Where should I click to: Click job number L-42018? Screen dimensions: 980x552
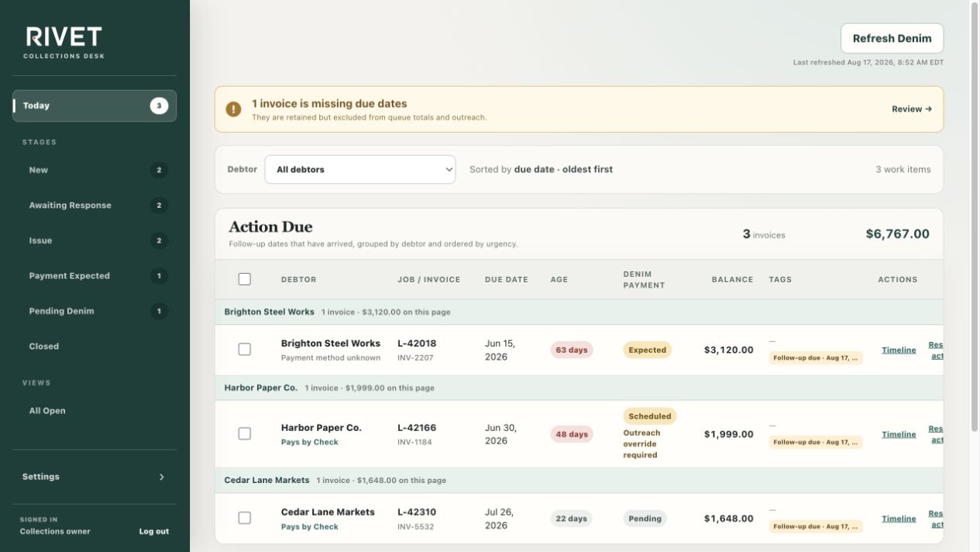tap(417, 343)
